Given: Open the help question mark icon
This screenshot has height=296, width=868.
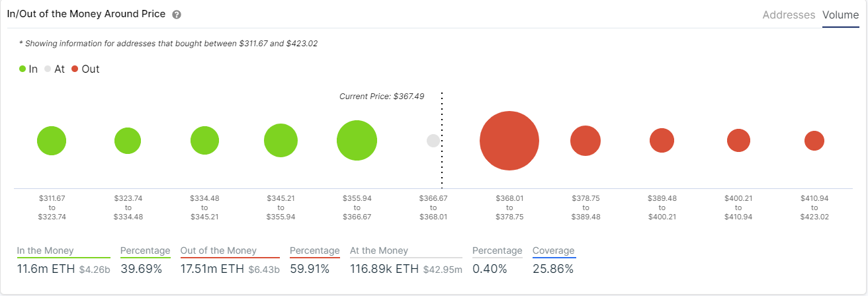Looking at the screenshot, I should tap(176, 15).
